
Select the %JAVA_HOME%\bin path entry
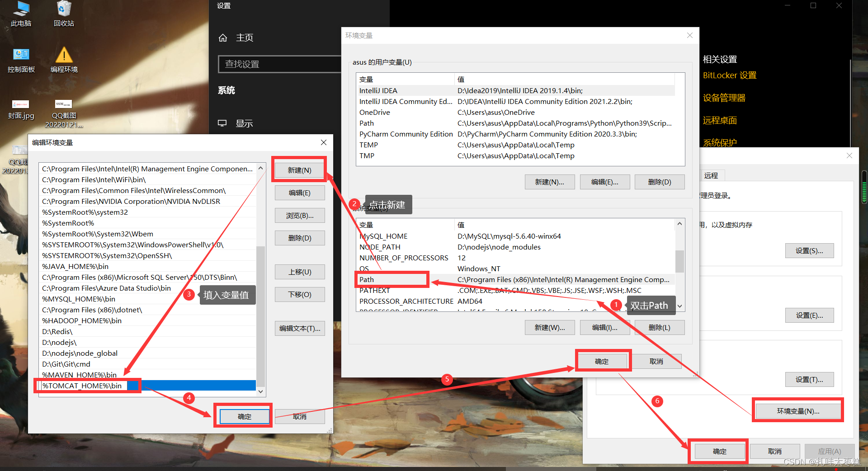click(x=147, y=266)
